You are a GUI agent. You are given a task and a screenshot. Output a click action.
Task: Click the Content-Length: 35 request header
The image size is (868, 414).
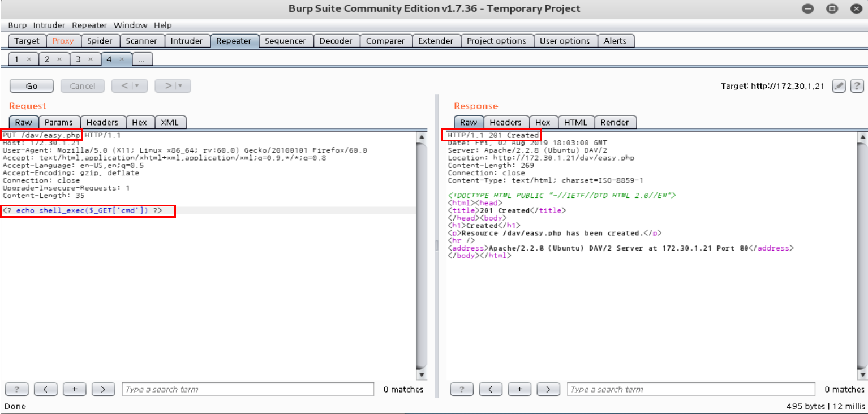click(44, 195)
